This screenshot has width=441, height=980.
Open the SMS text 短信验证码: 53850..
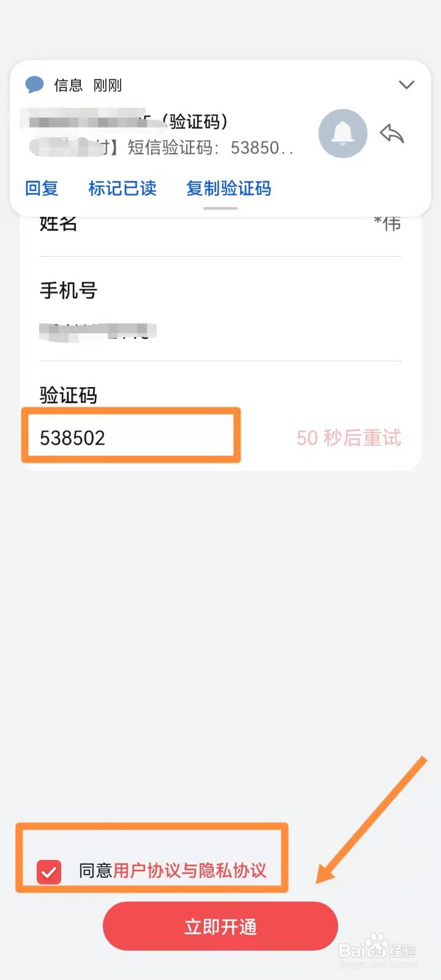[210, 148]
